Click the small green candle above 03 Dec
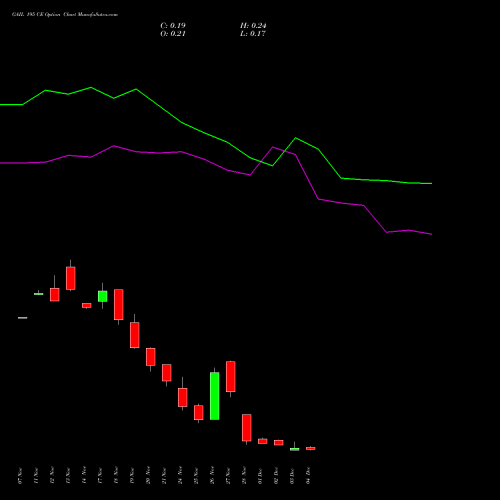 (x=295, y=449)
